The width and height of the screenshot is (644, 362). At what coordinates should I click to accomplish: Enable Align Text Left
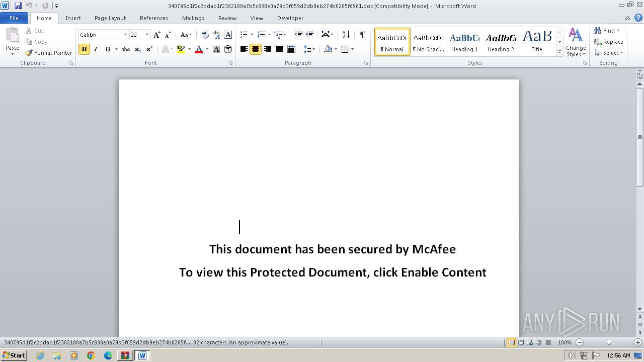pyautogui.click(x=244, y=49)
